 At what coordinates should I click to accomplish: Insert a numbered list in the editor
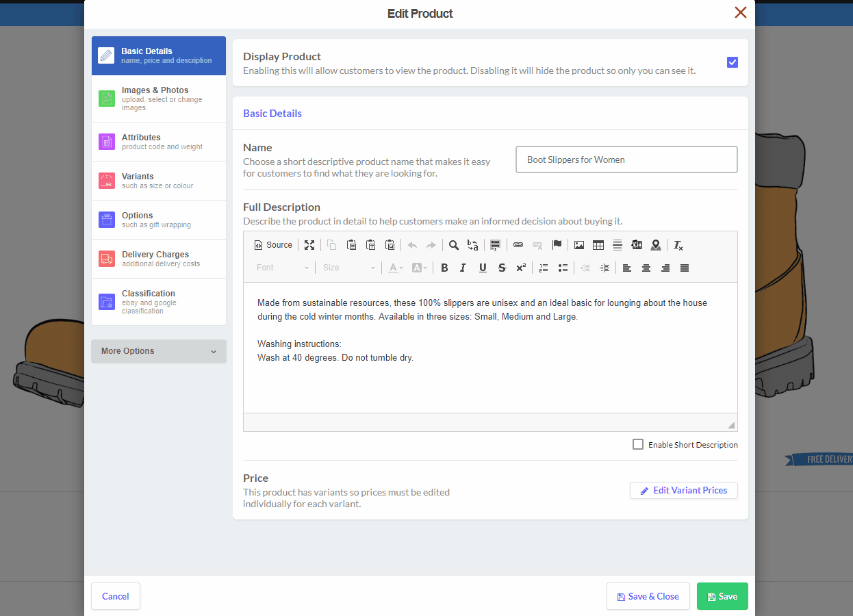click(543, 268)
